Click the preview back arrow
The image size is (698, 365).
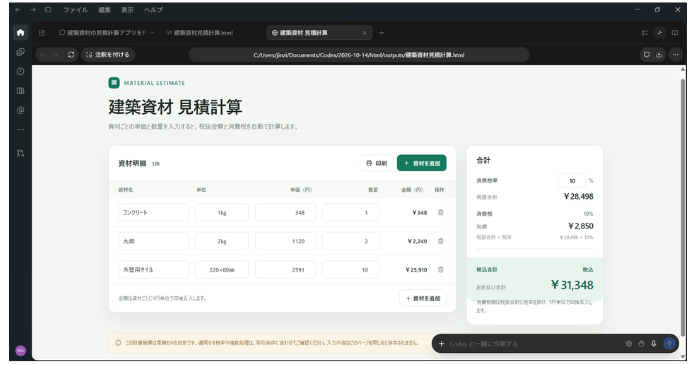point(42,55)
